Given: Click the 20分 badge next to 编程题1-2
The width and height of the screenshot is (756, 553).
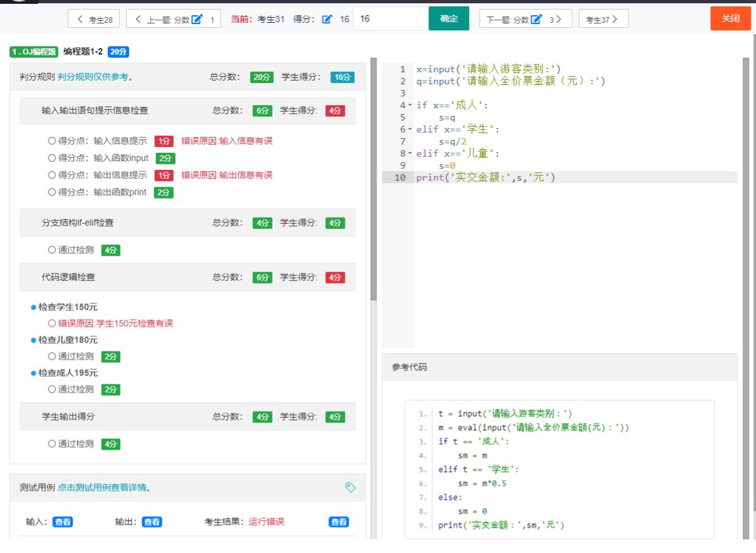Looking at the screenshot, I should (x=119, y=51).
